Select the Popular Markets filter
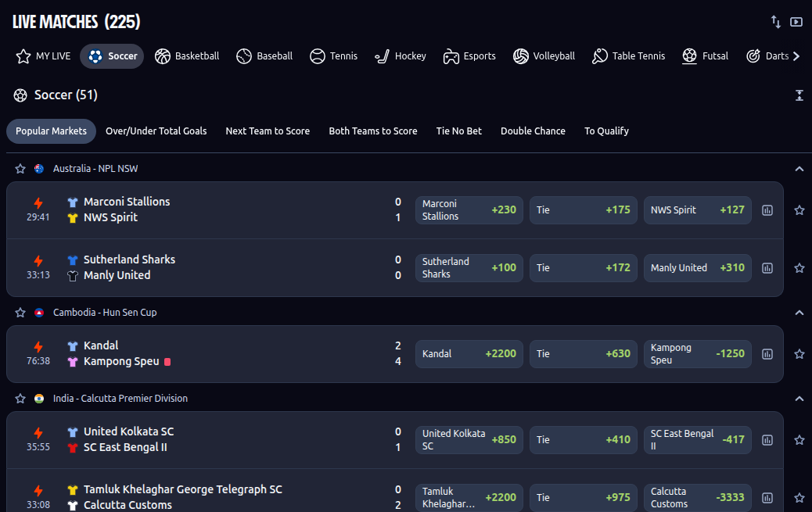This screenshot has width=812, height=512. coord(52,131)
